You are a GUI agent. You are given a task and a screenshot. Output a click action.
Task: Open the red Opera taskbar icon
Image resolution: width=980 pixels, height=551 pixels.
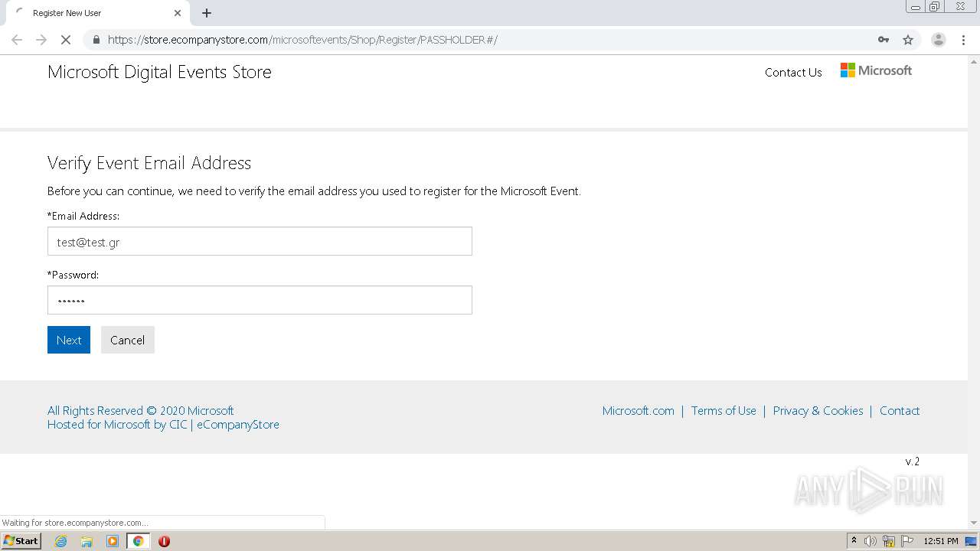pos(164,541)
